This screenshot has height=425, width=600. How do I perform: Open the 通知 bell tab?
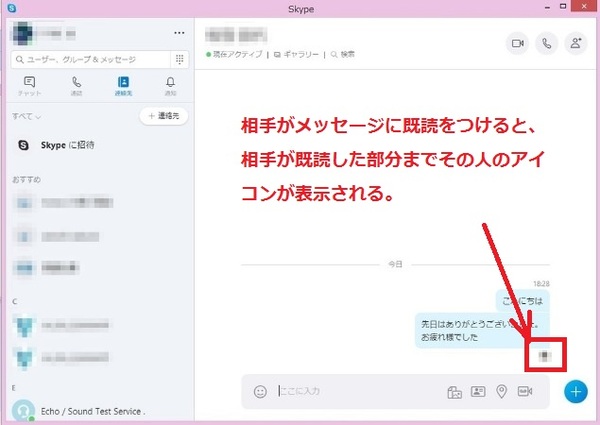(x=170, y=86)
